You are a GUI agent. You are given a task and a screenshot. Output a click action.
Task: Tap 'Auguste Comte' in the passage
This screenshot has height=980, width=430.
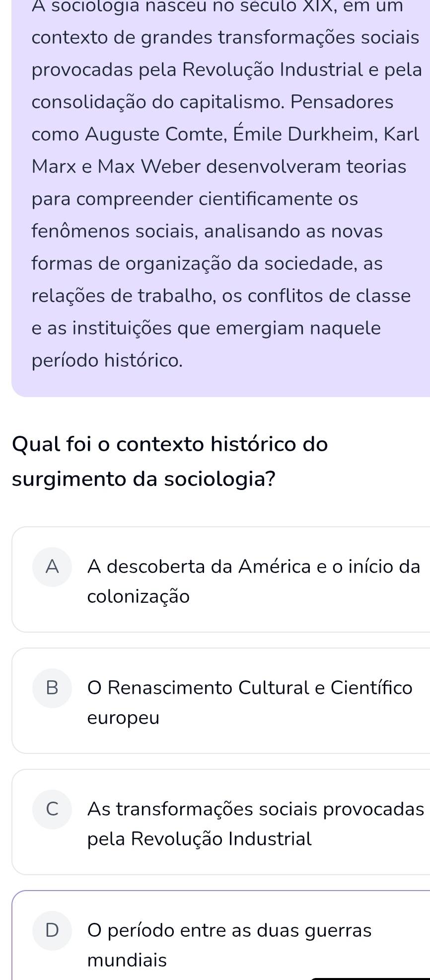click(152, 134)
